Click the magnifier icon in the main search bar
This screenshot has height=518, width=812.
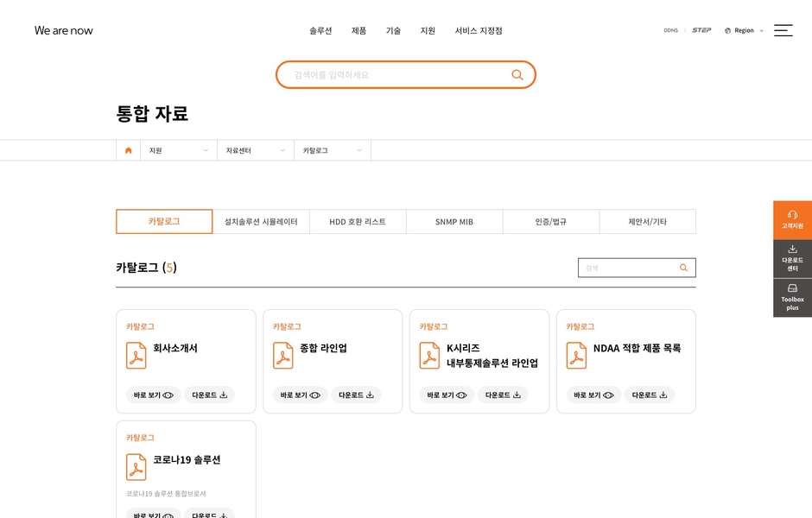tap(517, 75)
